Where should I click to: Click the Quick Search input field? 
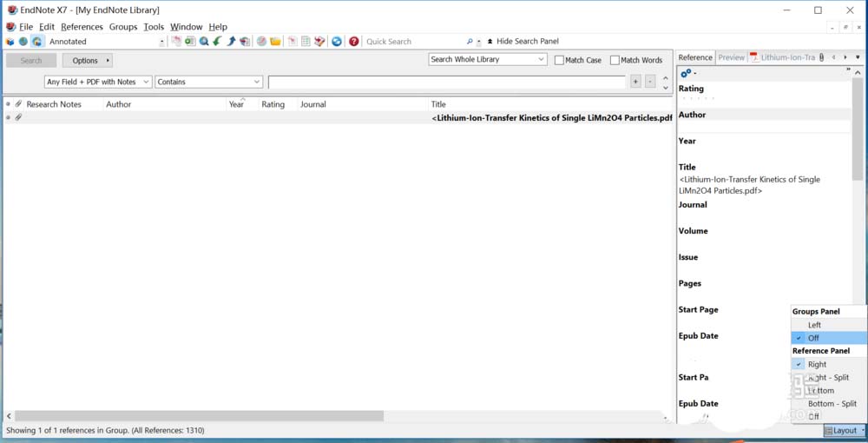pos(414,42)
